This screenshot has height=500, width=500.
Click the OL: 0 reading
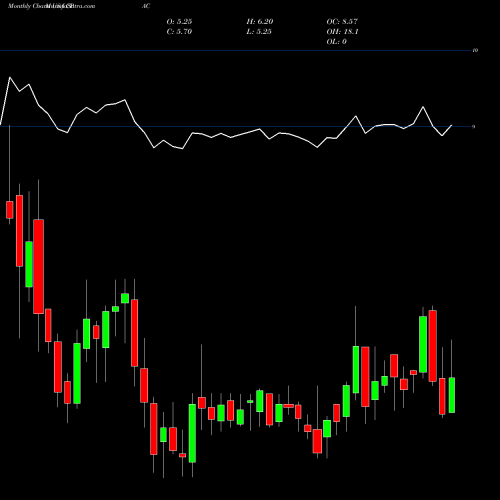coord(337,42)
